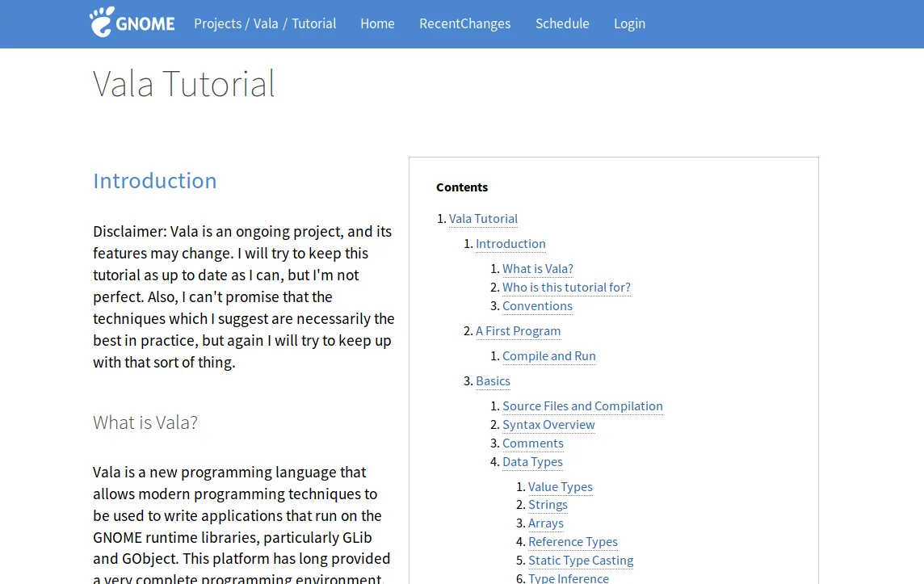Open 'What is Vala?' contents link
This screenshot has height=584, width=924.
[x=537, y=269]
